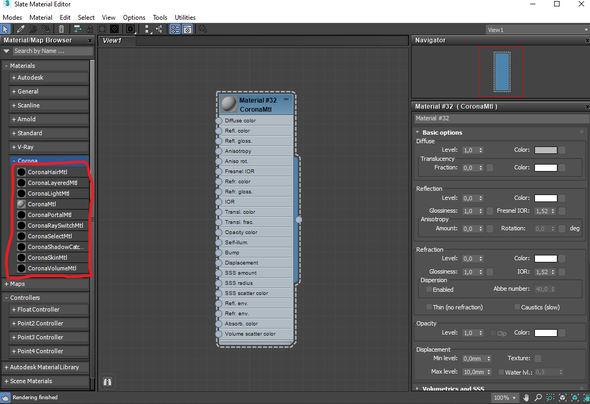Expand the V-Ray materials group
Image resolution: width=590 pixels, height=404 pixels.
[x=49, y=147]
